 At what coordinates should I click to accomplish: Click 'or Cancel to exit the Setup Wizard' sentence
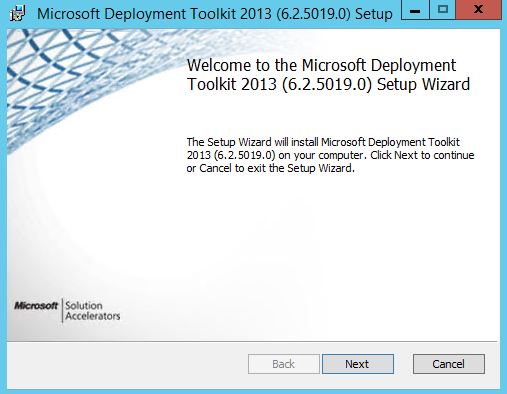tap(270, 168)
